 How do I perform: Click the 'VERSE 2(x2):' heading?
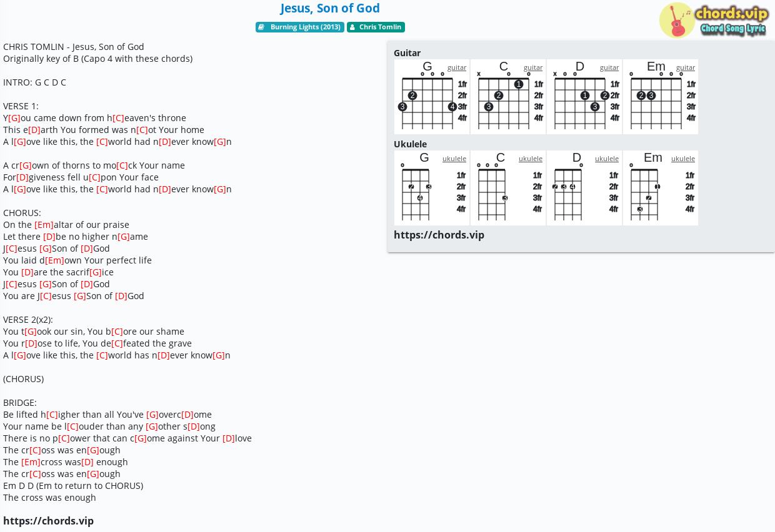(x=28, y=320)
